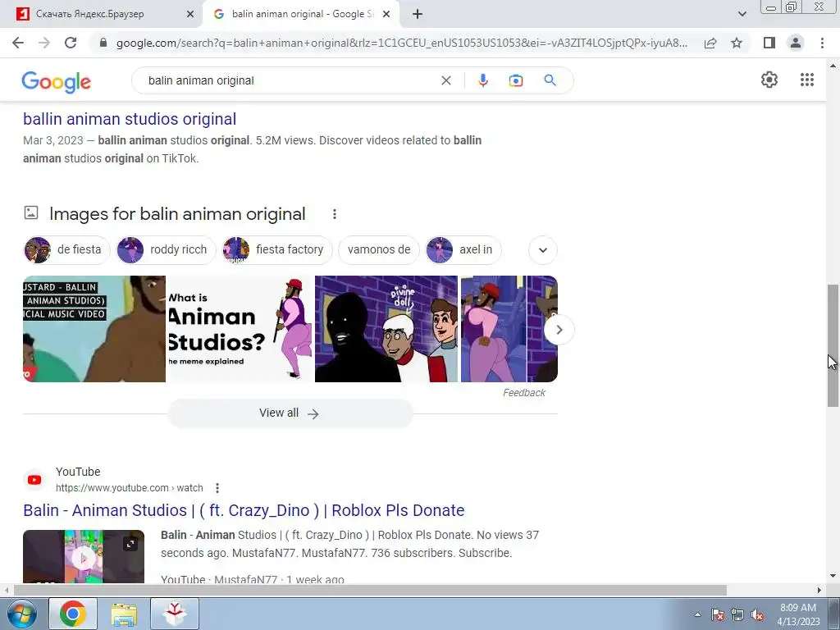Open the Balin - Animan Studios YouTube link
Viewport: 840px width, 630px height.
click(x=244, y=510)
